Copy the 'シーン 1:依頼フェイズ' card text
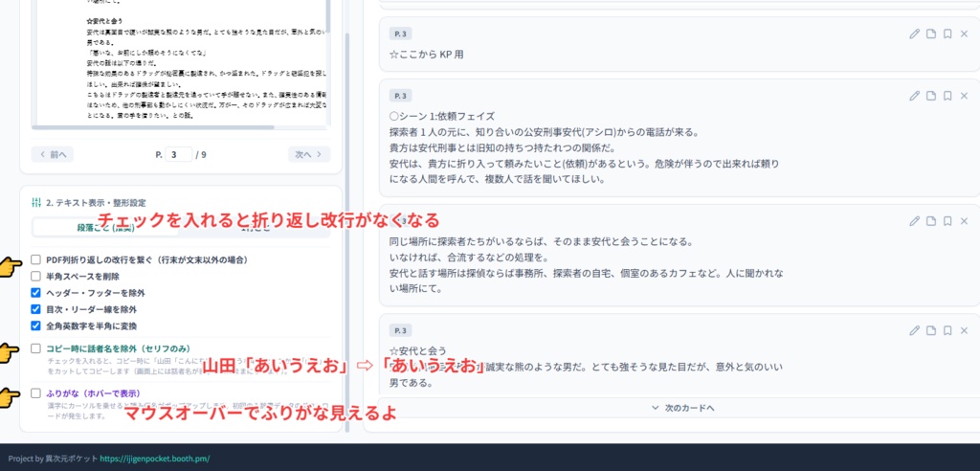 (931, 96)
